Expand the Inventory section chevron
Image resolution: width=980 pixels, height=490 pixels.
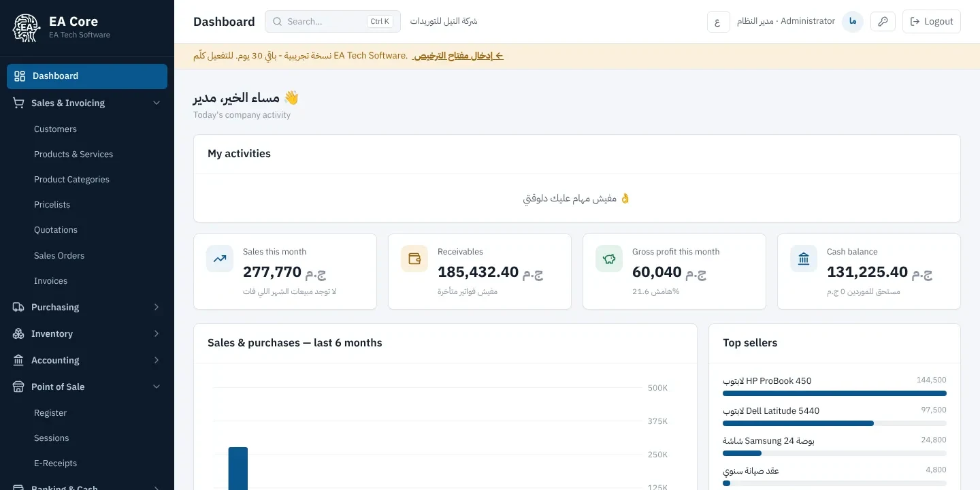coord(157,333)
